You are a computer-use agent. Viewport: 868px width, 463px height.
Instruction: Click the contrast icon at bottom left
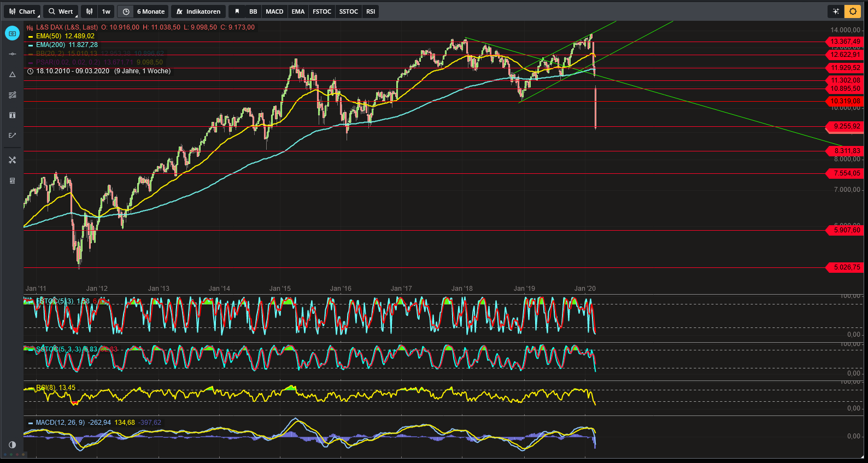click(12, 444)
